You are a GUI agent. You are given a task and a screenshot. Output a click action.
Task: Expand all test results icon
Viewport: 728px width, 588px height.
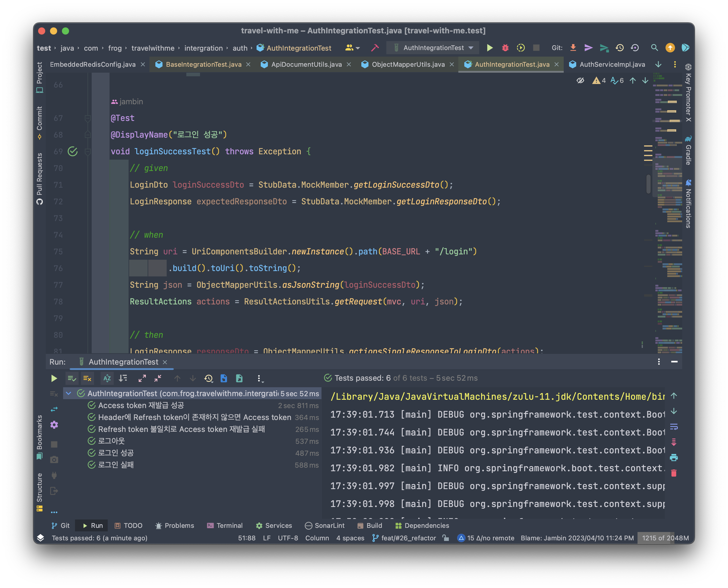(142, 378)
